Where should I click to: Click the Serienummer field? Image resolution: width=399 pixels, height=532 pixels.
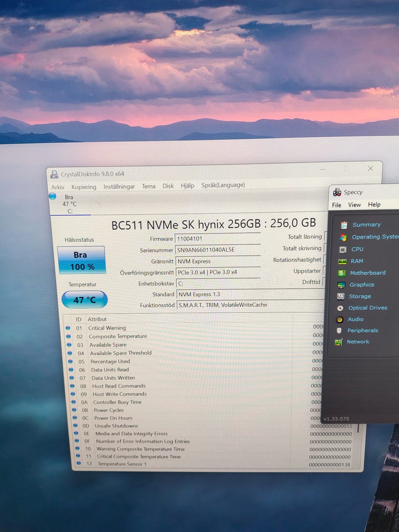(218, 250)
